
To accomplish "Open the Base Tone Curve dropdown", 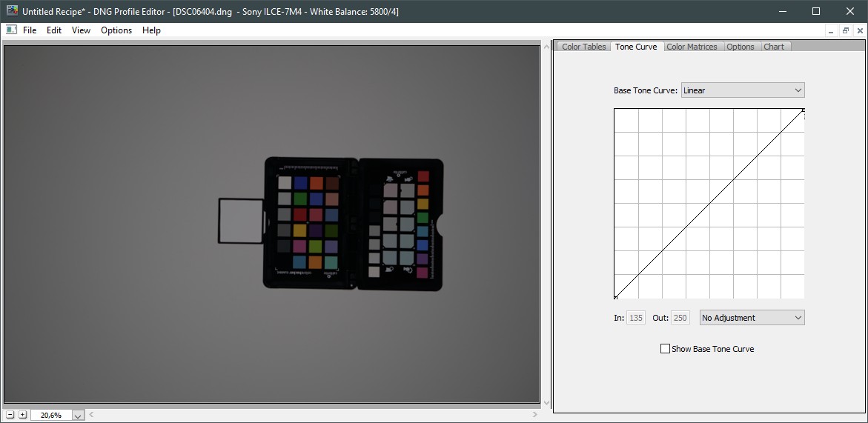I will pyautogui.click(x=742, y=90).
